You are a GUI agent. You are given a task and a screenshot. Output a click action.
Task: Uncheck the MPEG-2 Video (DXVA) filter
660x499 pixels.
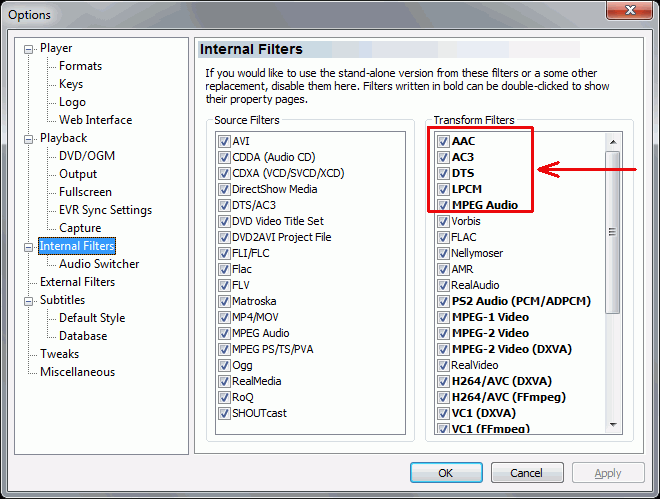point(443,349)
